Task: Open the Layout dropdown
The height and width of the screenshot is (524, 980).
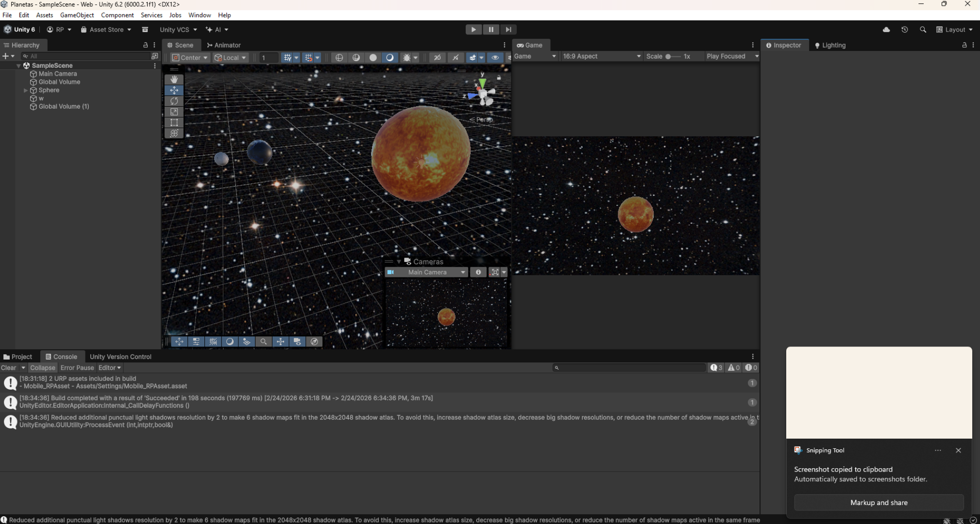Action: [954, 30]
